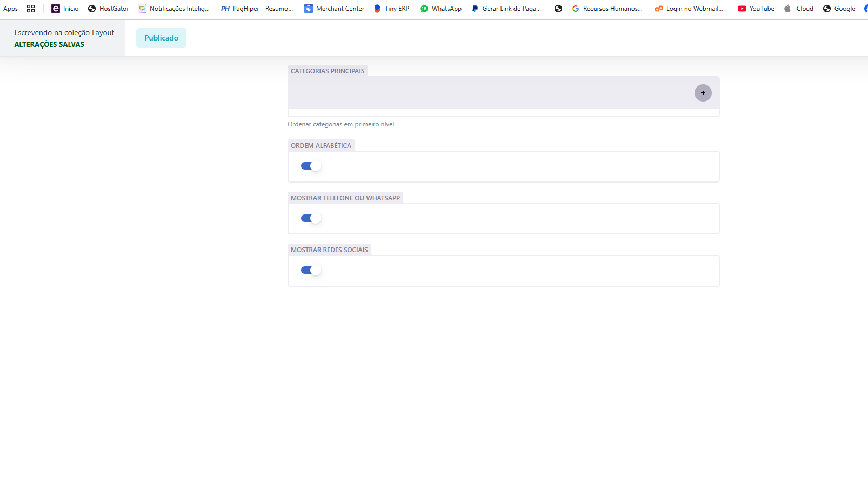
Task: Turn off Mostrar Redes Sociais toggle
Action: tap(311, 270)
